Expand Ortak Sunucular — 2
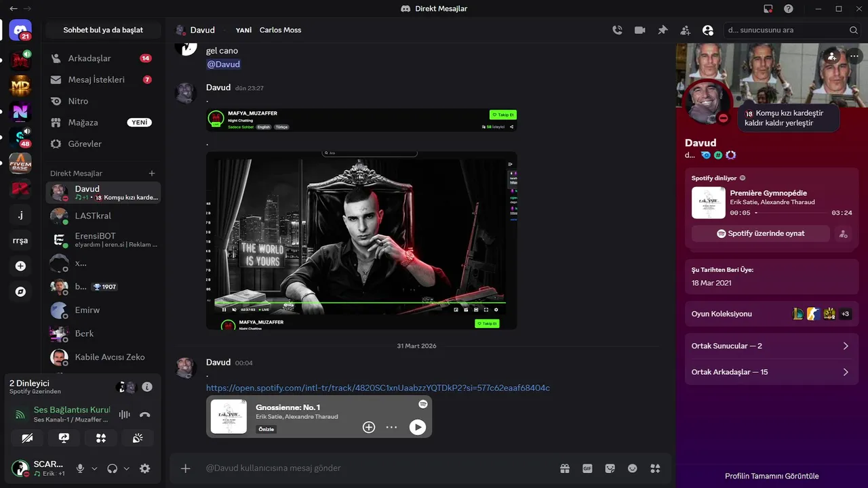This screenshot has height=488, width=868. 772,346
